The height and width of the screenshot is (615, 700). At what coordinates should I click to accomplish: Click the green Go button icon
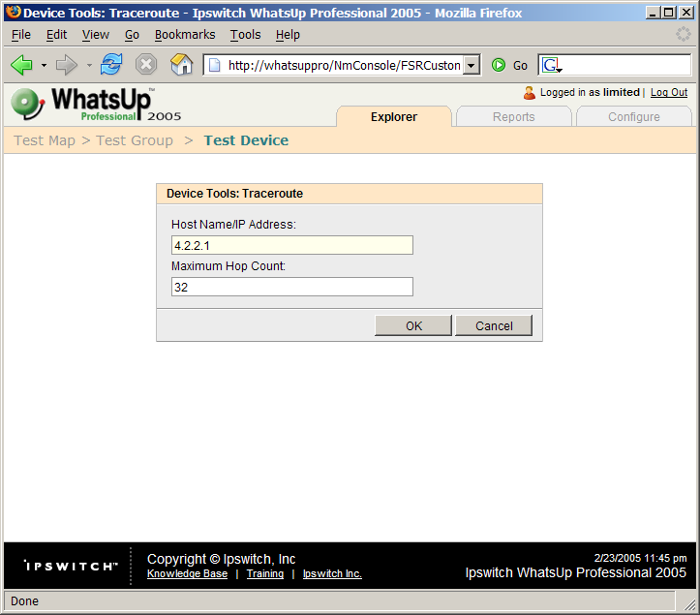point(499,65)
